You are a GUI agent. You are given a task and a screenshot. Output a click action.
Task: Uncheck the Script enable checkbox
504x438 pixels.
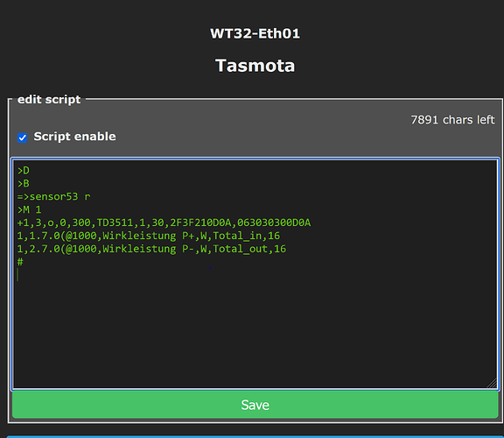click(22, 138)
